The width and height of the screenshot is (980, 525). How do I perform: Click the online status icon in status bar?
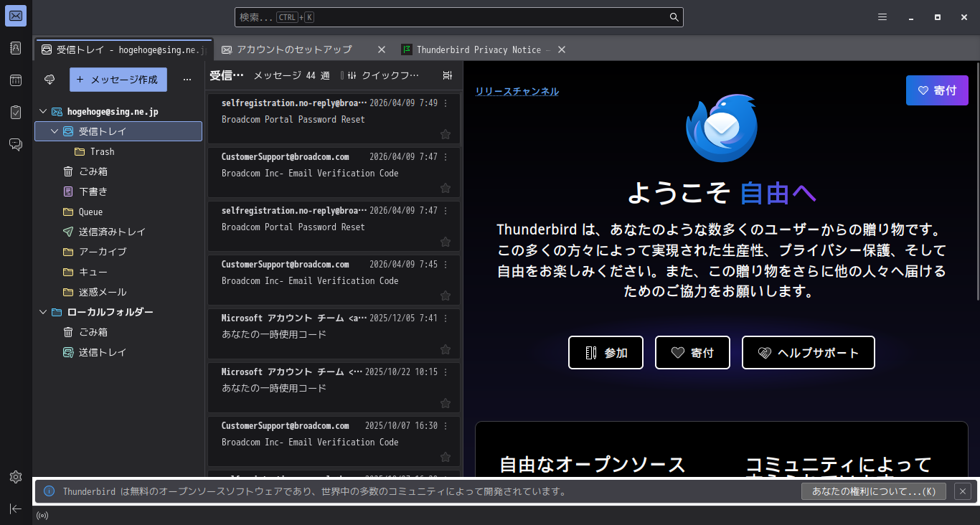(42, 515)
